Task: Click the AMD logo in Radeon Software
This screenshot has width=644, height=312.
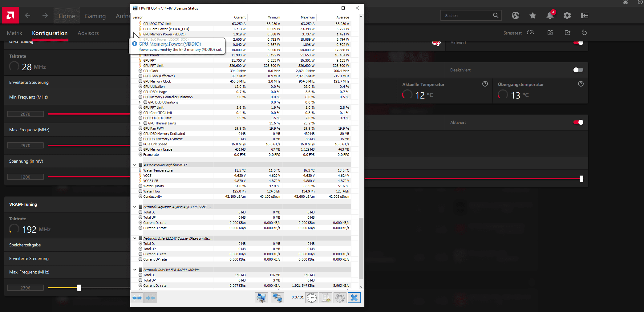Action: [10, 15]
